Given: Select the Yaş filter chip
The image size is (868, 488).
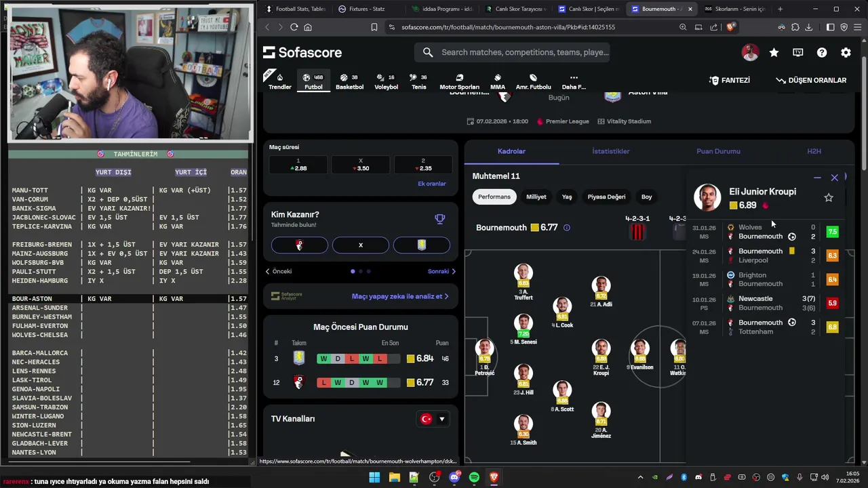Looking at the screenshot, I should (567, 197).
